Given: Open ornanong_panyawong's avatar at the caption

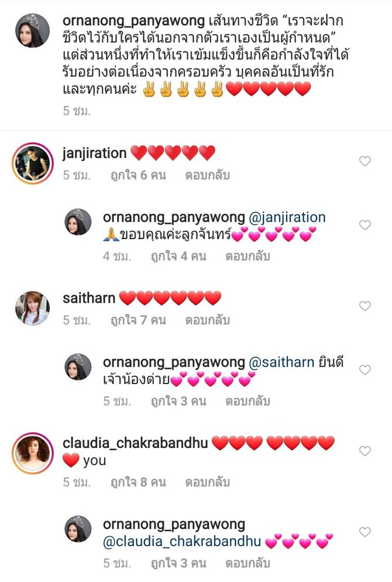Looking at the screenshot, I should pyautogui.click(x=33, y=30).
